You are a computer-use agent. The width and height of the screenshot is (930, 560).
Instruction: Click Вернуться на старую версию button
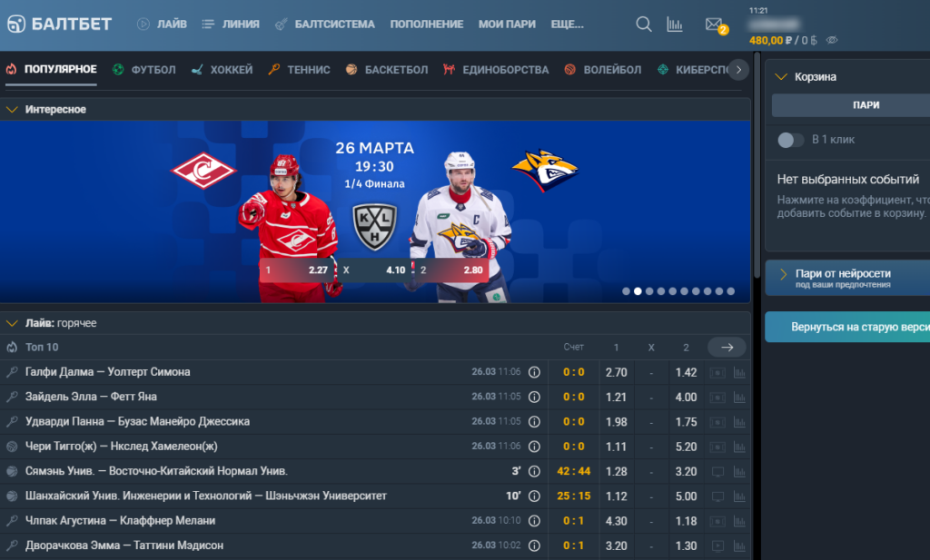pos(847,327)
